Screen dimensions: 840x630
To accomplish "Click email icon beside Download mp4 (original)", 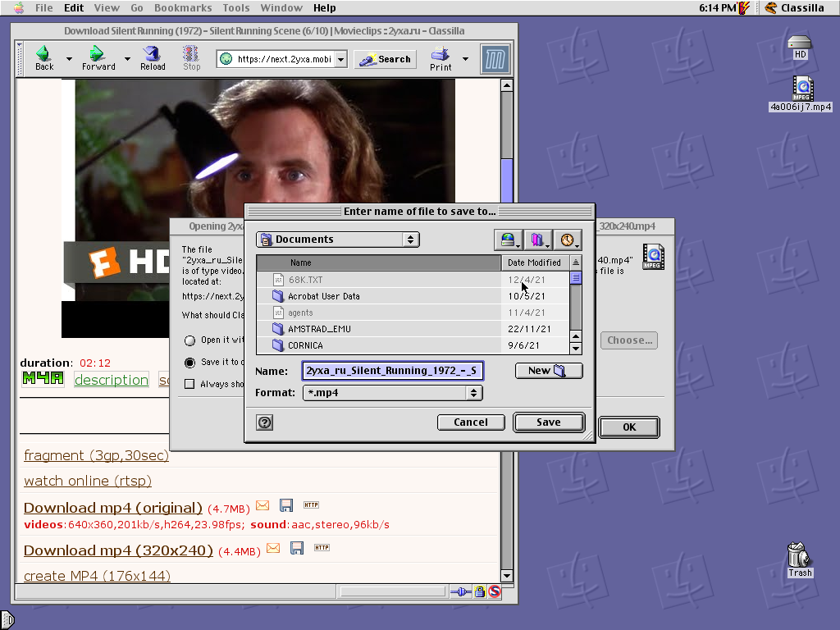I will tap(262, 505).
